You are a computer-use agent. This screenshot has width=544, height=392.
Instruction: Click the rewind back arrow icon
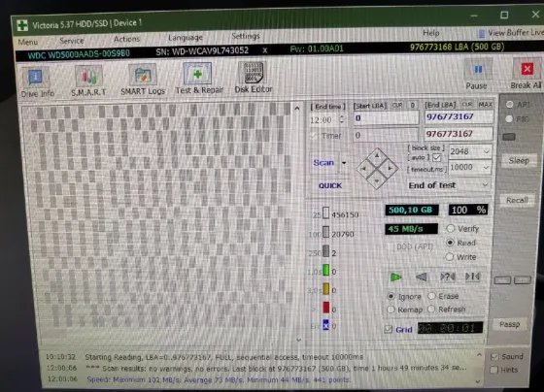(x=422, y=277)
